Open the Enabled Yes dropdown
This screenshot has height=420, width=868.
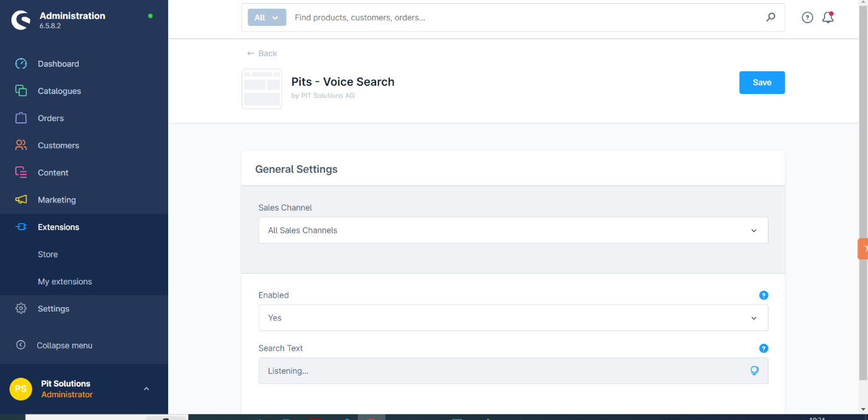(x=513, y=318)
